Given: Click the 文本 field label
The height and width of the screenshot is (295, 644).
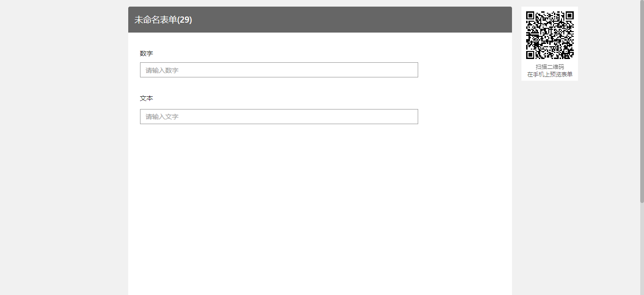Looking at the screenshot, I should [147, 98].
